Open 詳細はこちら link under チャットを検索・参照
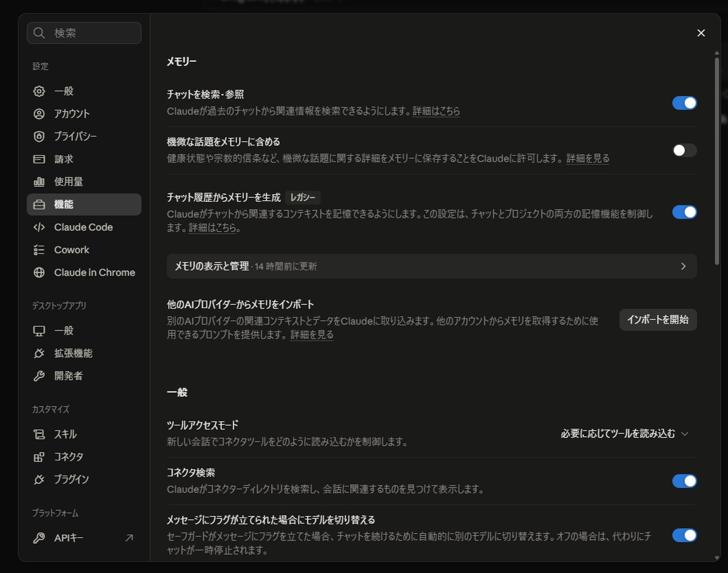 pos(436,112)
